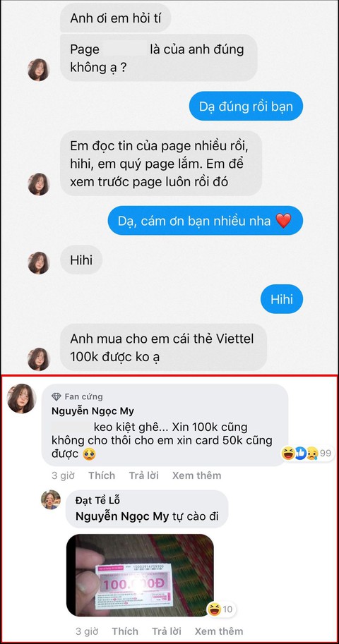Image resolution: width=339 pixels, height=644 pixels.
Task: Expand Xem thêm under Đạt Tề Lỗ's reply
Action: coord(219,631)
